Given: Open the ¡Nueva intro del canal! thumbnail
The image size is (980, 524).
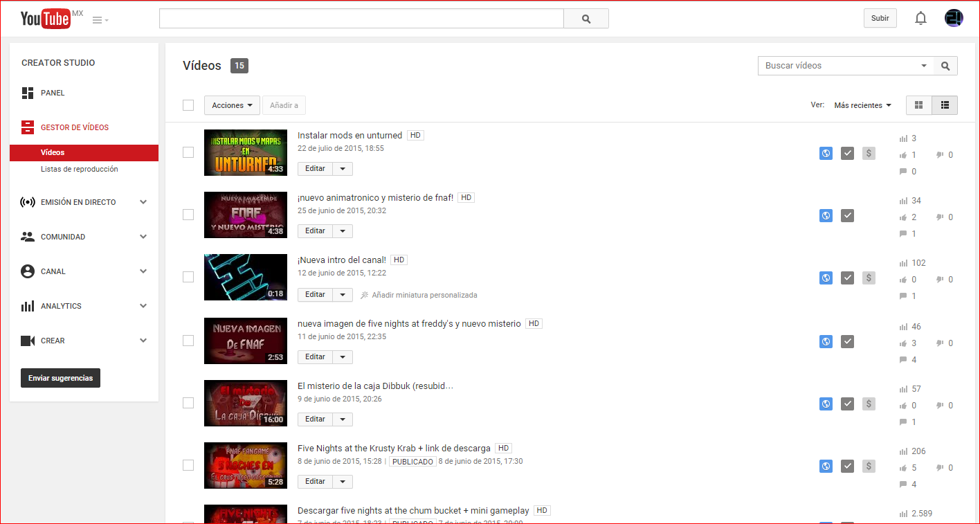Looking at the screenshot, I should (246, 277).
